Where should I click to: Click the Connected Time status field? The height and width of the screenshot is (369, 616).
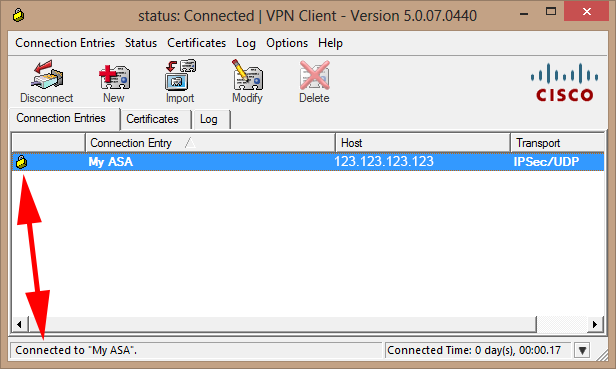(478, 350)
